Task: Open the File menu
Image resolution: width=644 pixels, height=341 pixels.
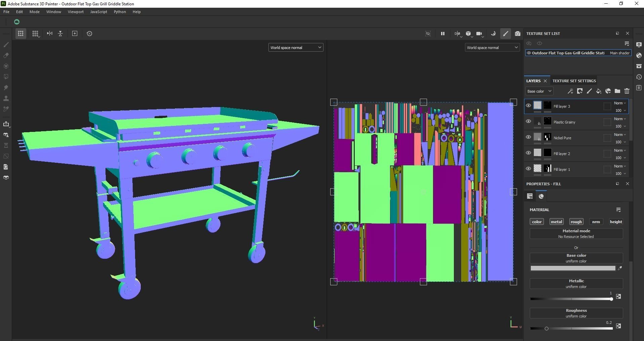Action: (x=6, y=12)
